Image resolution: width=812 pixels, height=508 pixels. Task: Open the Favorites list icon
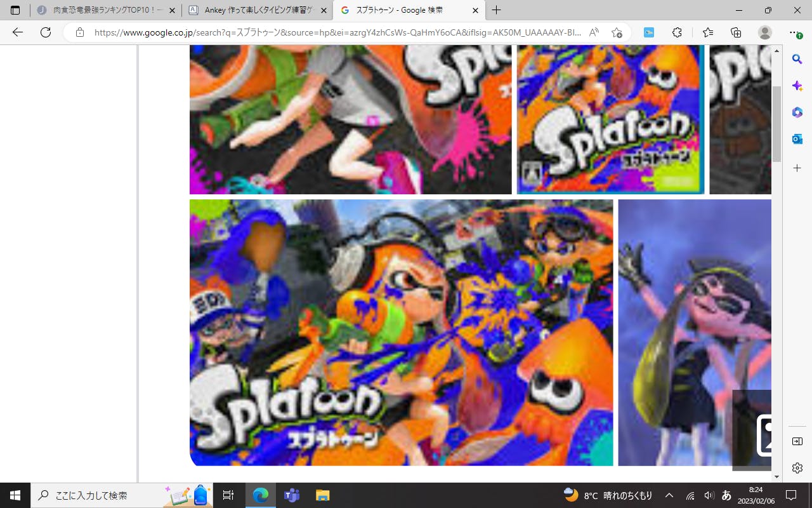tap(708, 32)
